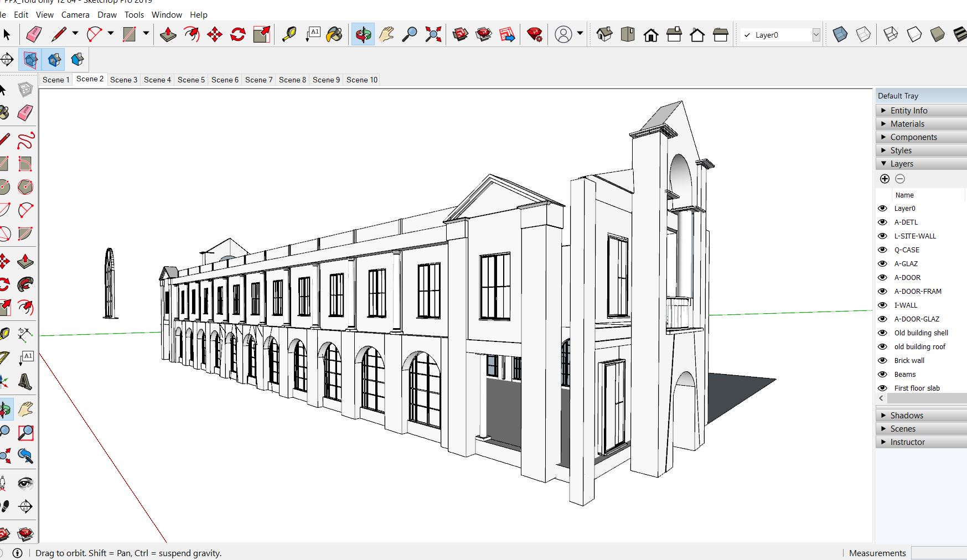The width and height of the screenshot is (967, 560).
Task: Click the Look Around eye tool
Action: point(25,483)
